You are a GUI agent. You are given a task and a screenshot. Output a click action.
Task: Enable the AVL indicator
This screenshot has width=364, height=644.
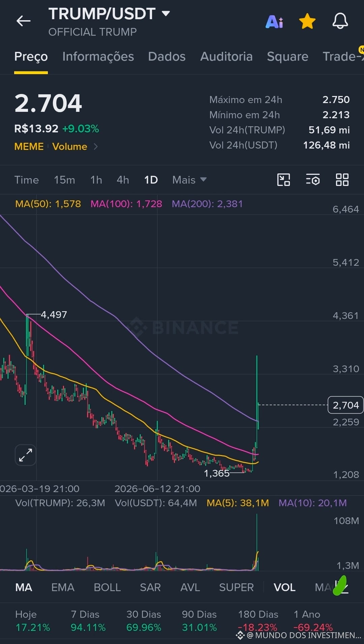190,587
